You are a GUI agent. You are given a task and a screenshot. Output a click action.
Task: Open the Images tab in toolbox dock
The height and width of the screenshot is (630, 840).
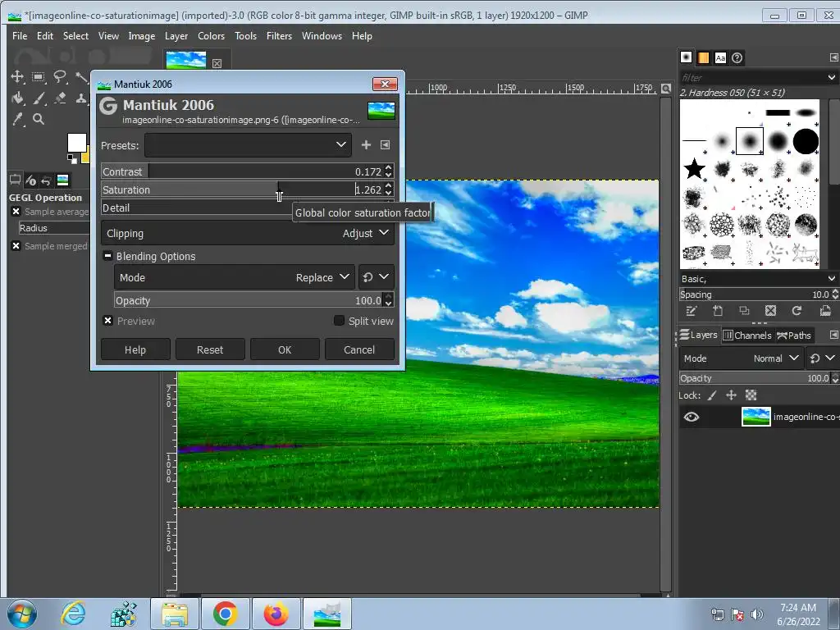(62, 180)
